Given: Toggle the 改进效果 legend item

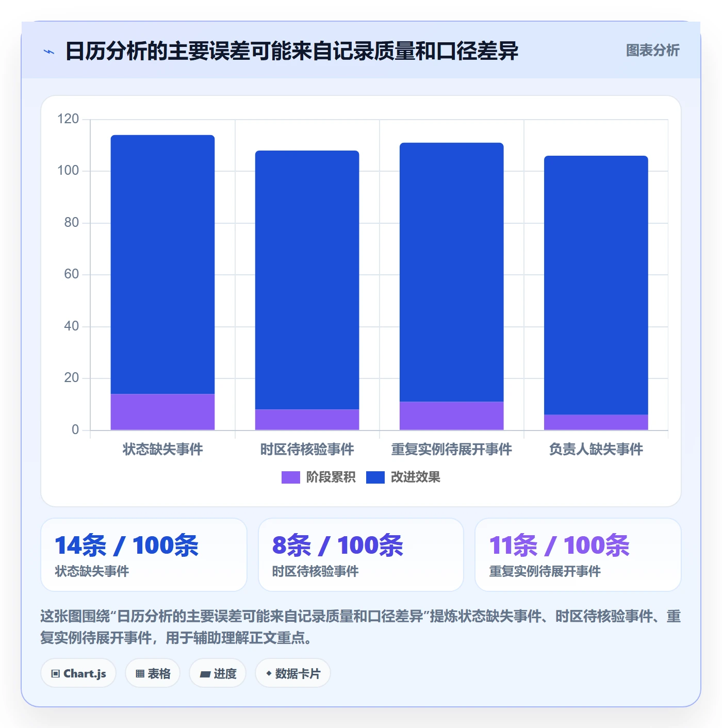Looking at the screenshot, I should pos(403,477).
